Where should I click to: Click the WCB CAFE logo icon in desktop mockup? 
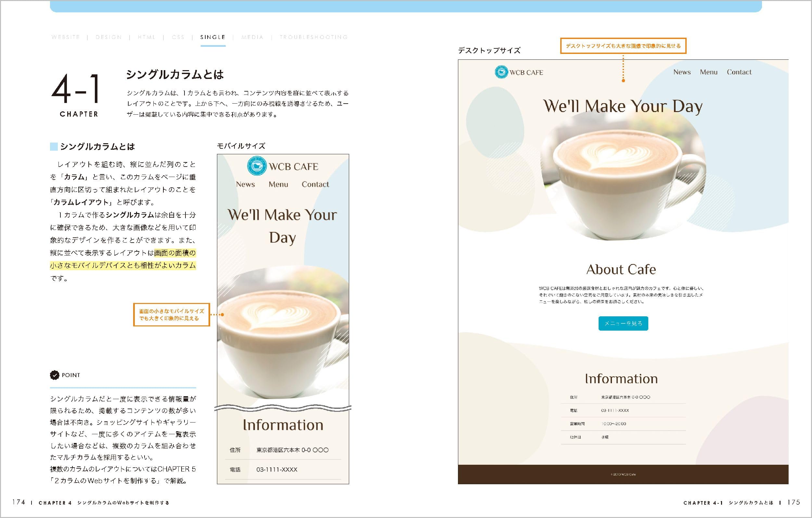coord(501,72)
